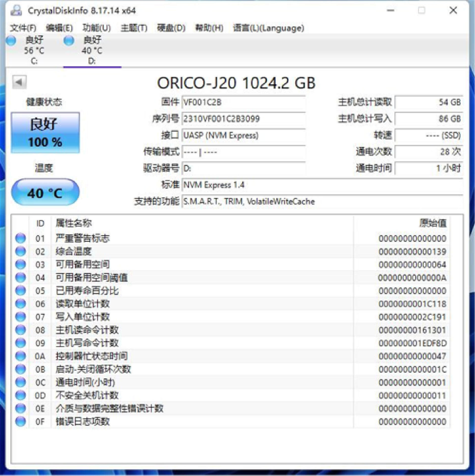This screenshot has height=476, width=475.
Task: Click the 转速 value ---- (SSD)
Action: pyautogui.click(x=429, y=135)
